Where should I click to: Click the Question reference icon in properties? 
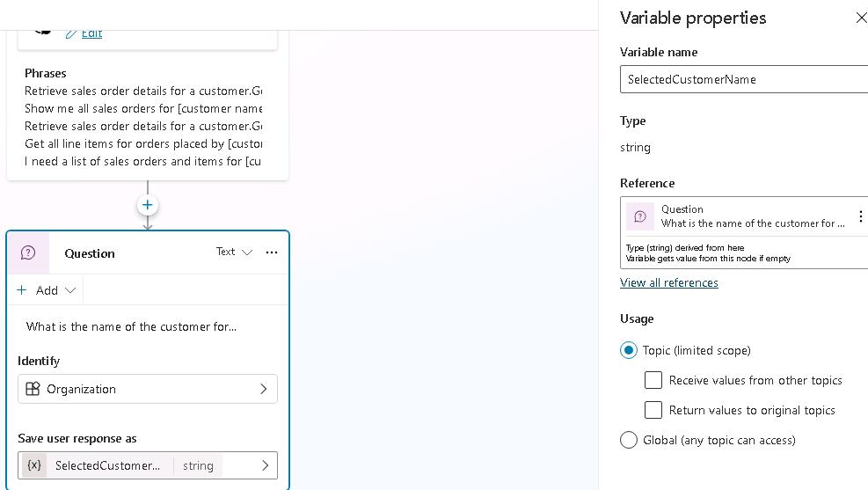(640, 216)
